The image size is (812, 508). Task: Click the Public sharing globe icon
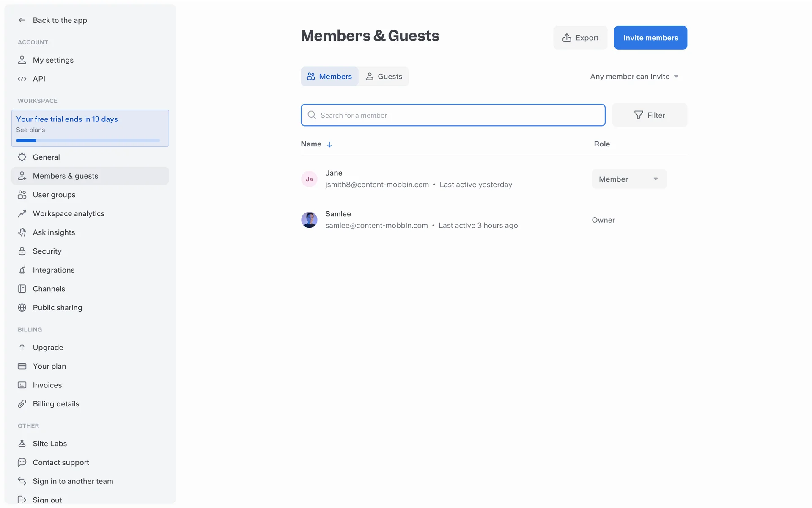click(22, 308)
